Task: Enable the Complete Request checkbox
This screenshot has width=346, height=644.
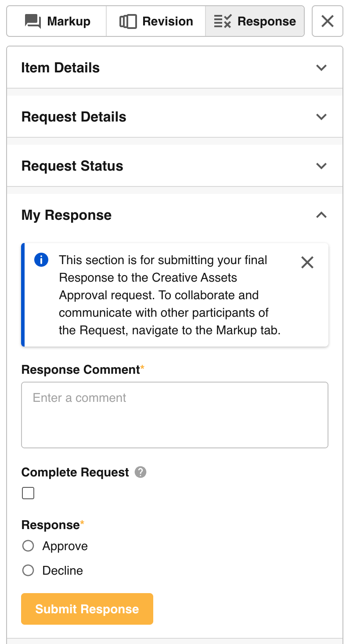Action: [x=28, y=494]
